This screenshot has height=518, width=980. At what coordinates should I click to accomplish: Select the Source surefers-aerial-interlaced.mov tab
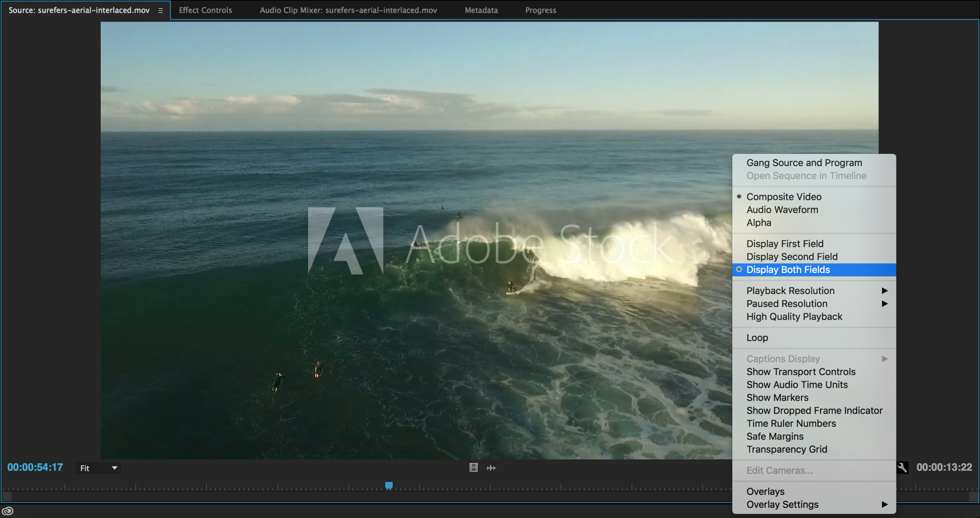click(x=79, y=10)
